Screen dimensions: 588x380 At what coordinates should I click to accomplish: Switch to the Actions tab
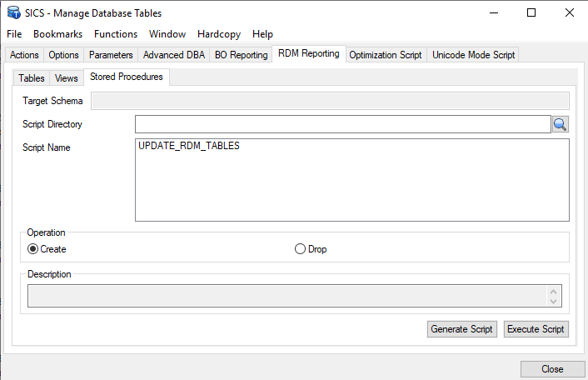pos(24,55)
